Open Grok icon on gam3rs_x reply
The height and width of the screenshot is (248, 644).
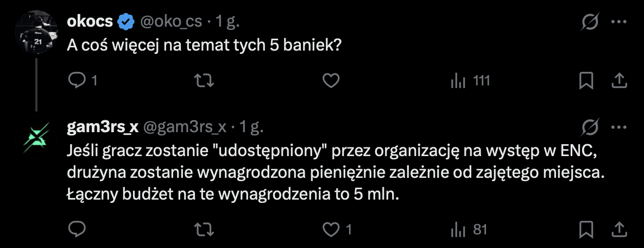pyautogui.click(x=590, y=127)
